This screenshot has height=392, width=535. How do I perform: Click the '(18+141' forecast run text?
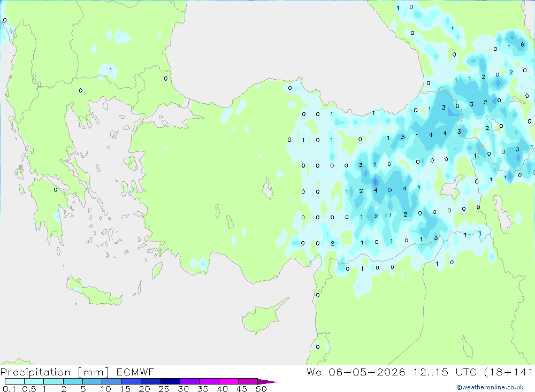(x=508, y=372)
